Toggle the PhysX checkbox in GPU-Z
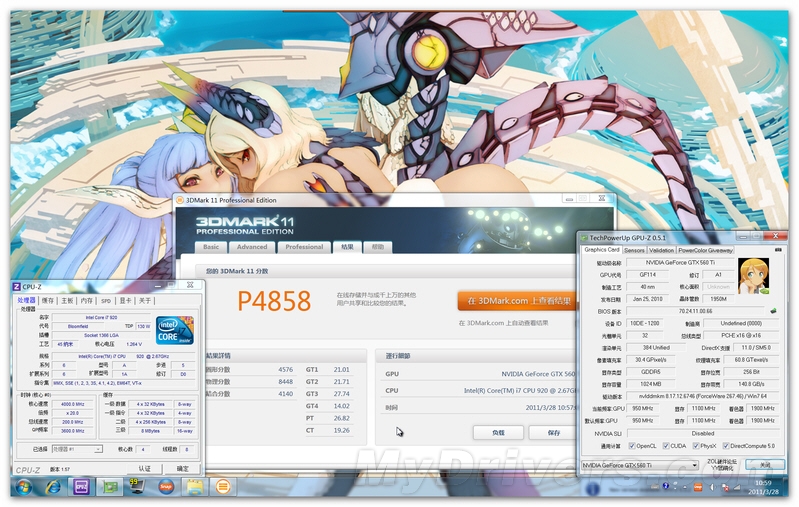This screenshot has width=799, height=507. pyautogui.click(x=696, y=446)
